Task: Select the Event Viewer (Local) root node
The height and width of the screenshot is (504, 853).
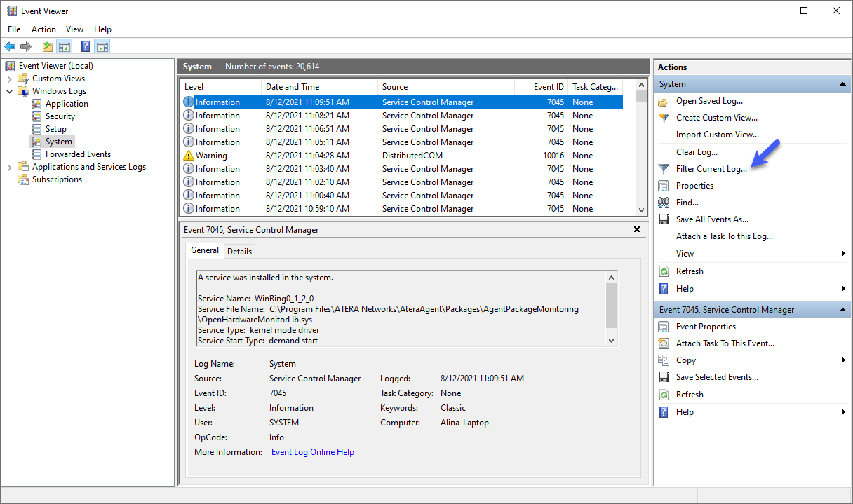Action: pyautogui.click(x=56, y=66)
